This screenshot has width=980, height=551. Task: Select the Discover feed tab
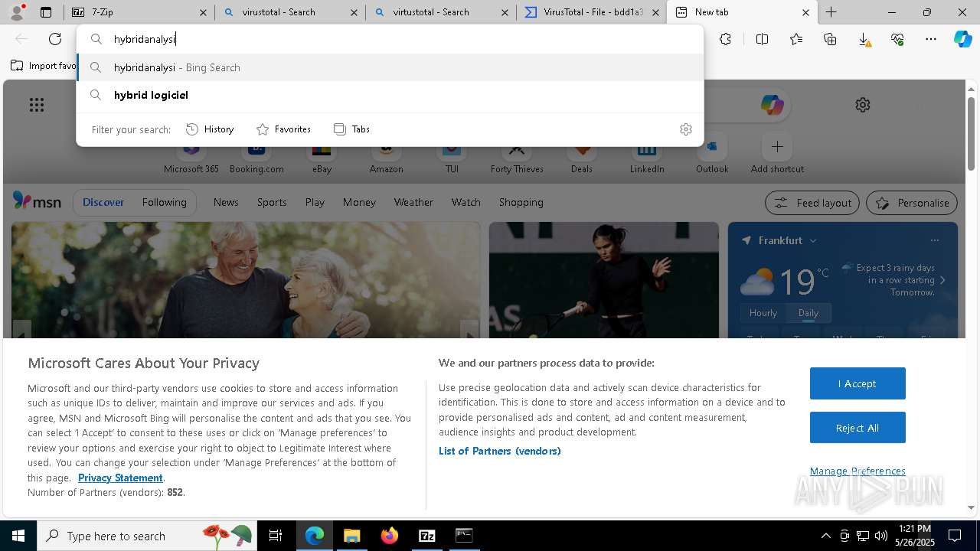tap(103, 202)
